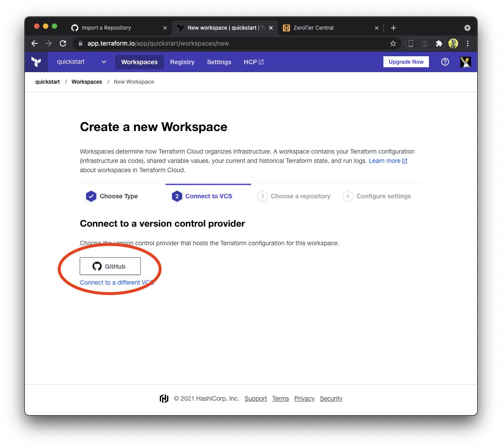Close the Import a Repository tab
This screenshot has width=502, height=448.
pos(165,28)
